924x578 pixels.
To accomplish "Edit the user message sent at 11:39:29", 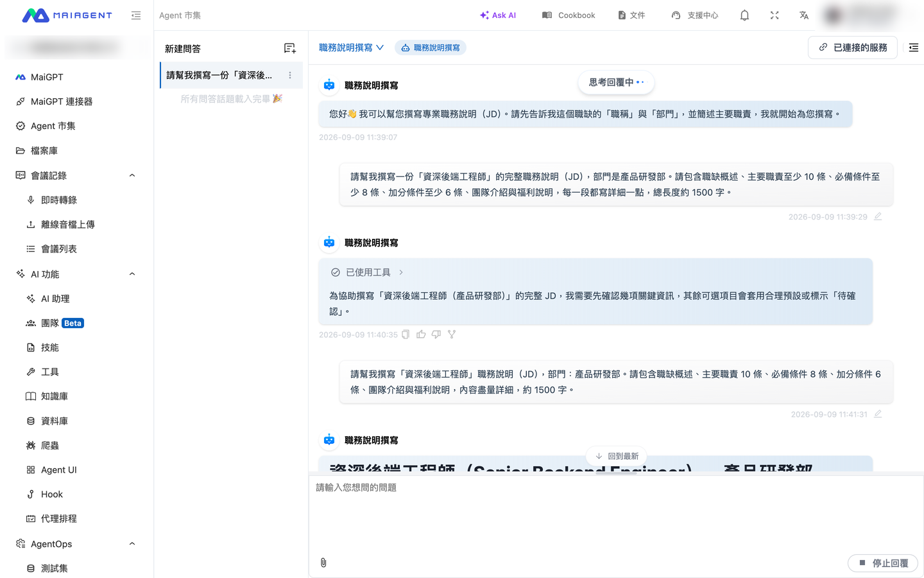I will 878,216.
